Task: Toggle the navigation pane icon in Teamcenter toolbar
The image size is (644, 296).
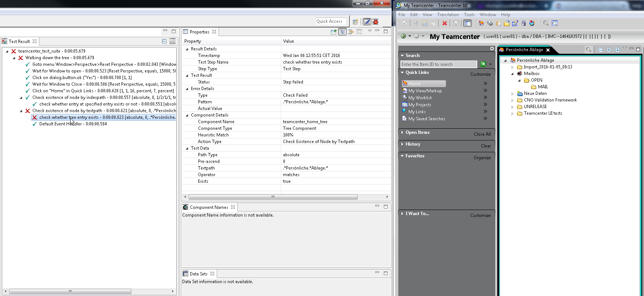Action: point(467,23)
